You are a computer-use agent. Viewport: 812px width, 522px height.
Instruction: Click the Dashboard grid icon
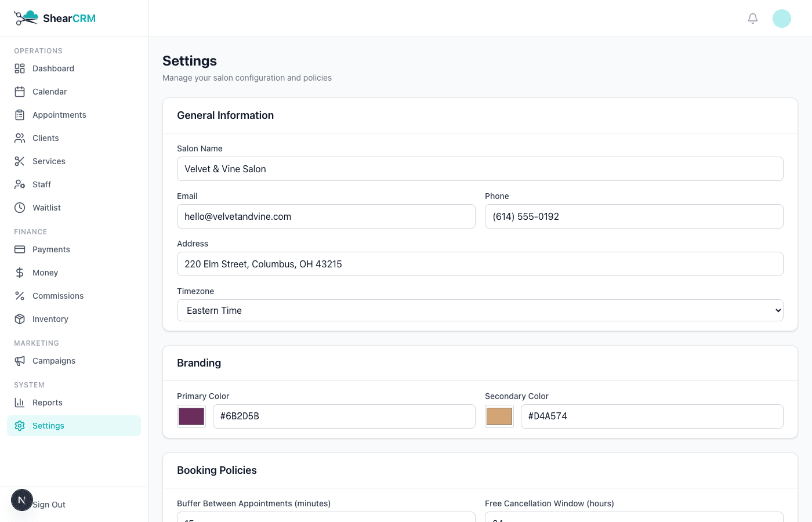(20, 68)
